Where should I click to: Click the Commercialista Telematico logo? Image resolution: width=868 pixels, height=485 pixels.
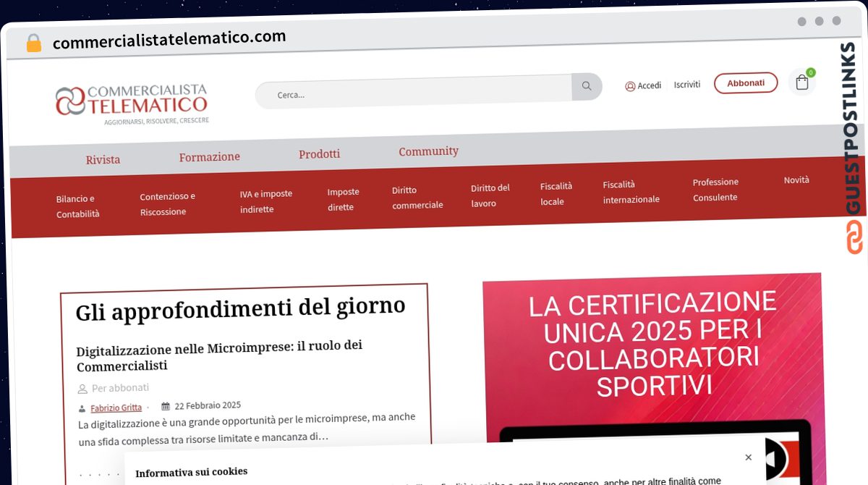point(132,104)
